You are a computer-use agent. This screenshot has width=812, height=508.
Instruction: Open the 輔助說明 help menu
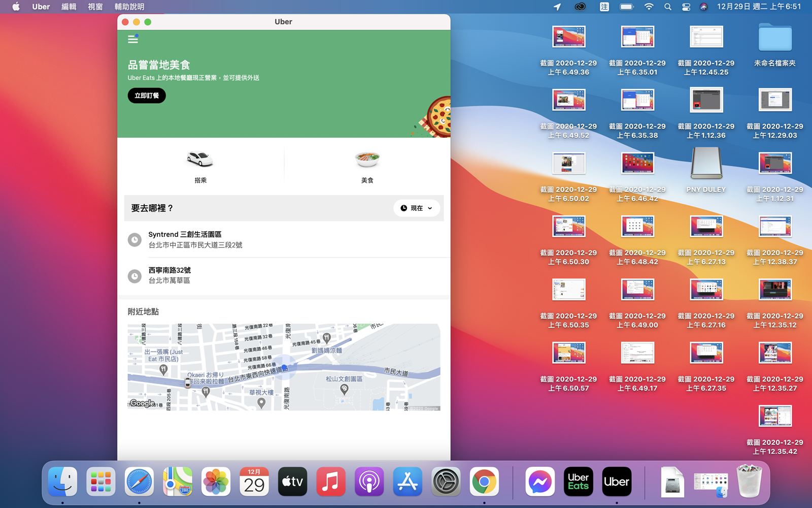tap(129, 7)
